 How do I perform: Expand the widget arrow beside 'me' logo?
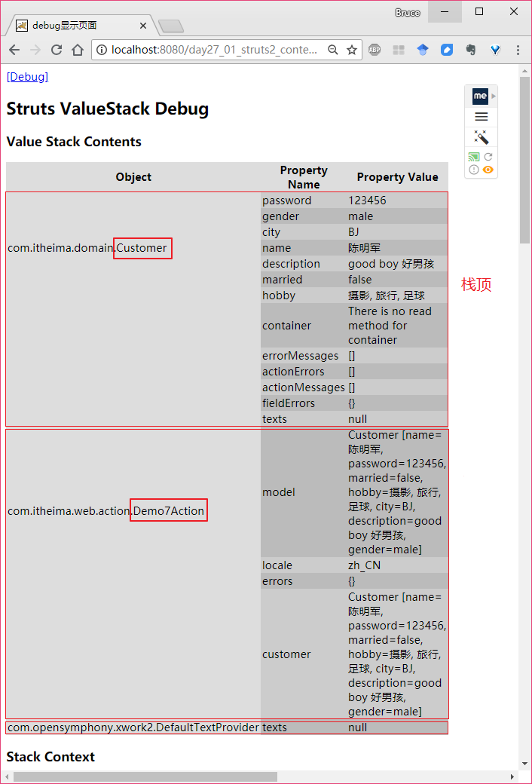494,96
